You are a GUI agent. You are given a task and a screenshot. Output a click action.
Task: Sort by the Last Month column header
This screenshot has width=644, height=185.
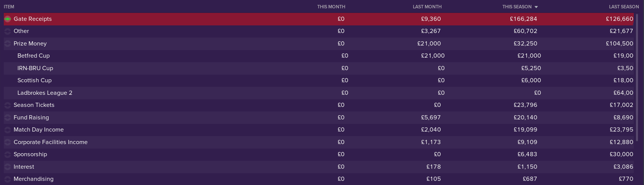(427, 7)
